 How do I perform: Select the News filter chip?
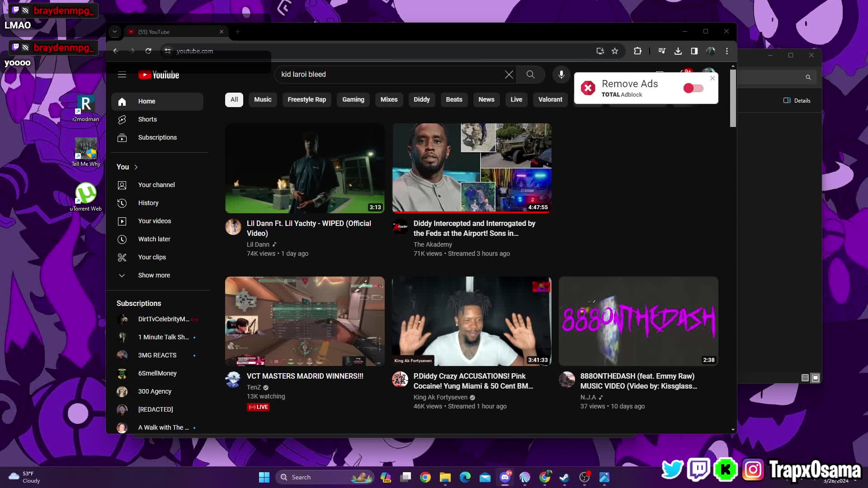click(486, 100)
